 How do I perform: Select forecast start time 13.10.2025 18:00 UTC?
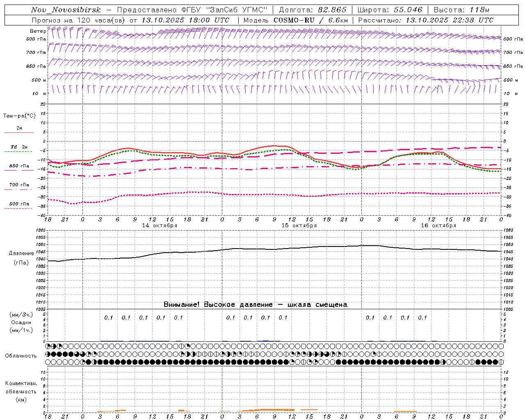pos(185,20)
